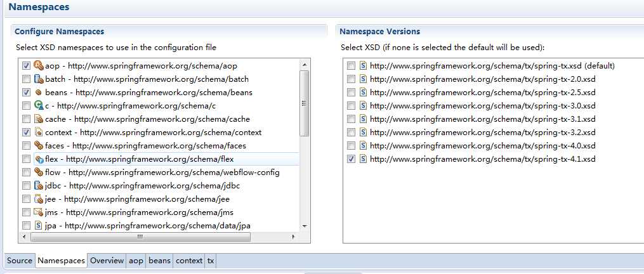
Task: Enable the batch namespace checkbox
Action: click(x=26, y=79)
